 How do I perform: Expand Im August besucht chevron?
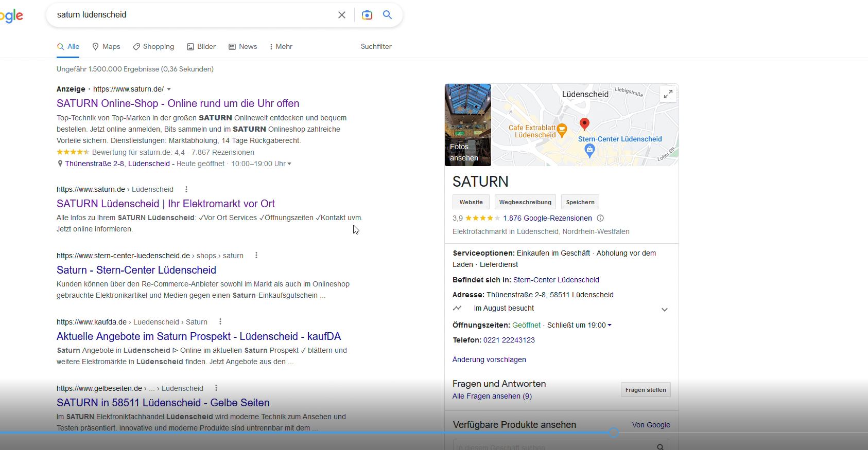tap(665, 310)
